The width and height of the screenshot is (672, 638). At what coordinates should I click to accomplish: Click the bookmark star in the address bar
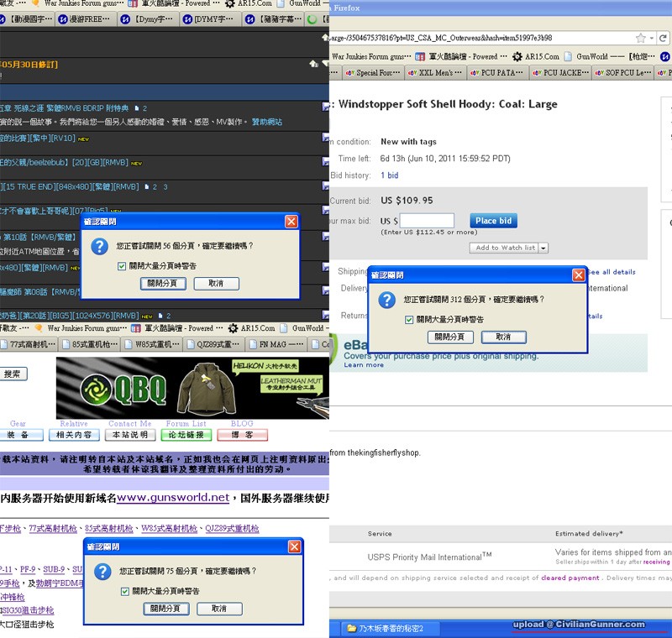(x=641, y=38)
